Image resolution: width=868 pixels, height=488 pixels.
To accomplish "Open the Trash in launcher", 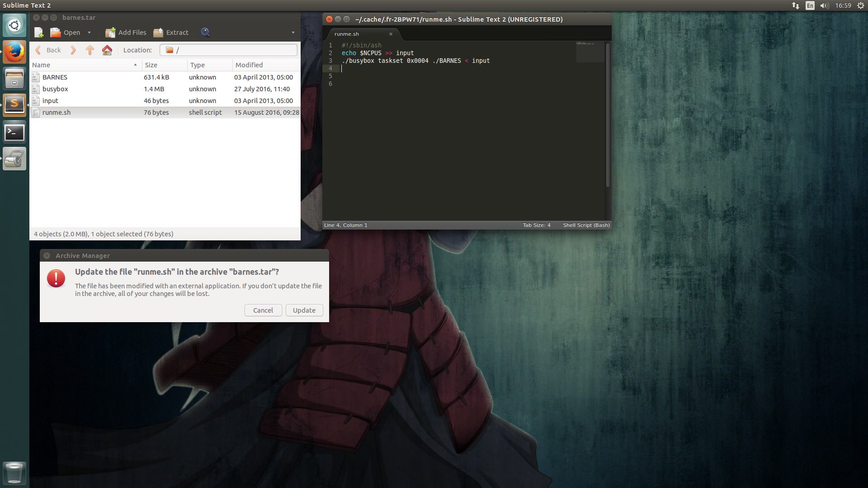I will [x=14, y=473].
